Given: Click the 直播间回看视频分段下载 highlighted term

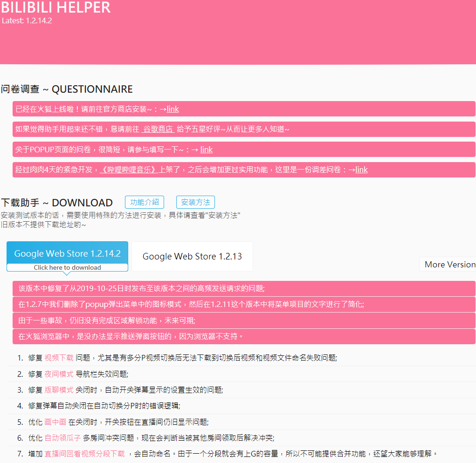Looking at the screenshot, I should point(85,454).
